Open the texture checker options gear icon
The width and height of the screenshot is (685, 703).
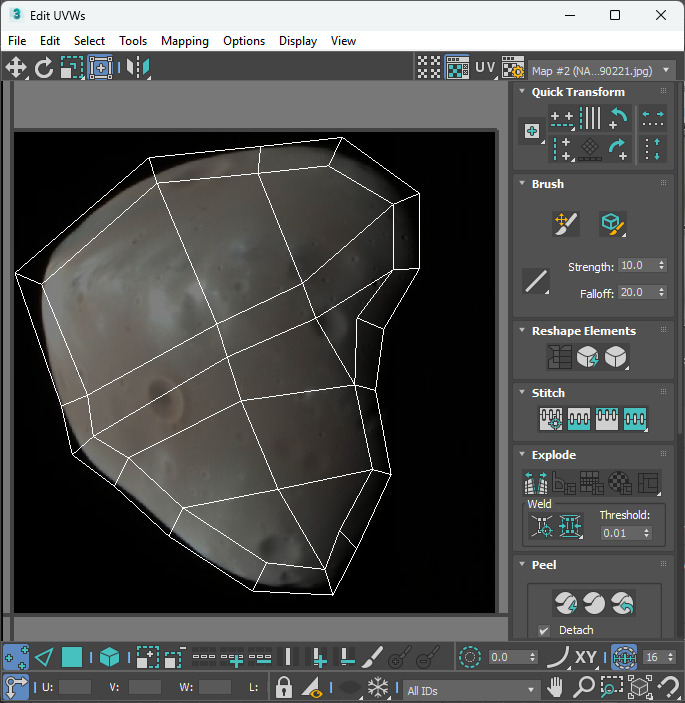pyautogui.click(x=513, y=68)
